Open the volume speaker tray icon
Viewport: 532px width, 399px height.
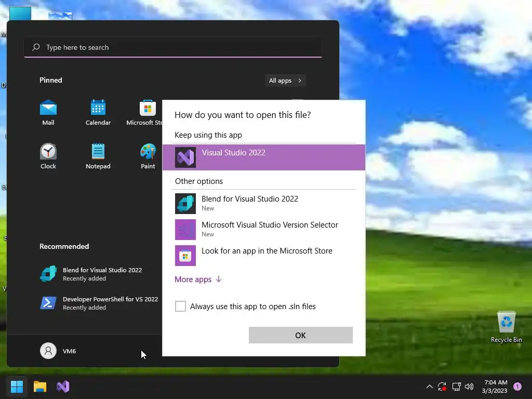point(469,387)
